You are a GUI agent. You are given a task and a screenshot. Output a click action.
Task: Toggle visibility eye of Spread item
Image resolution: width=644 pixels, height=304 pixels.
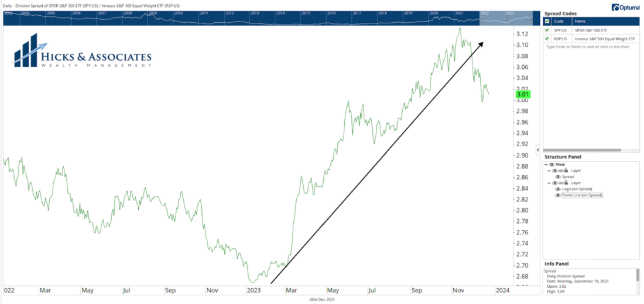(558, 177)
